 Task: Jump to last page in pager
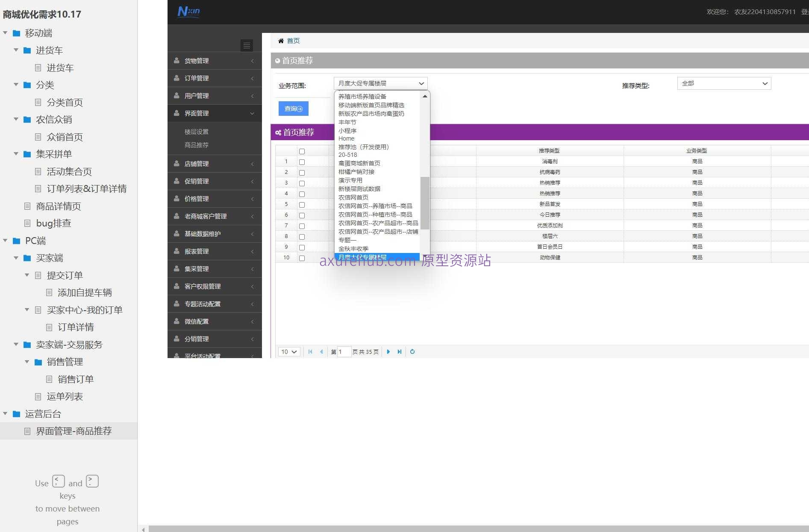pos(400,352)
